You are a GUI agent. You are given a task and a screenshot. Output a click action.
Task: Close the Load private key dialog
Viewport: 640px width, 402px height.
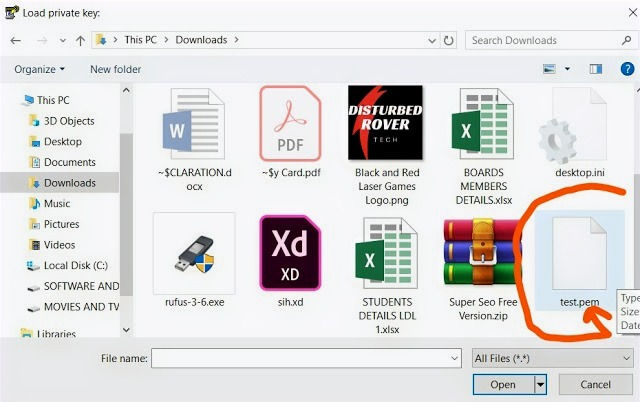pos(633,12)
